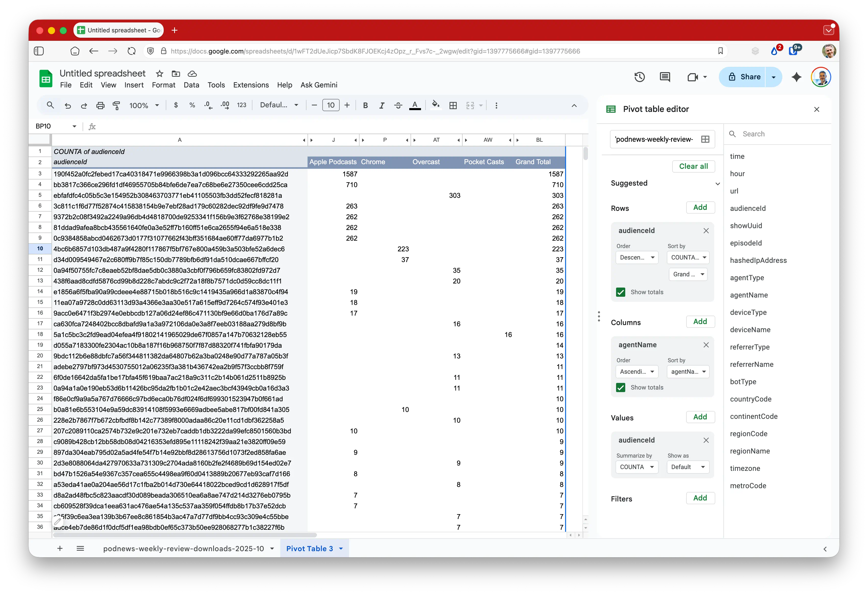Click the borders toolbar icon
The image size is (868, 595).
453,105
